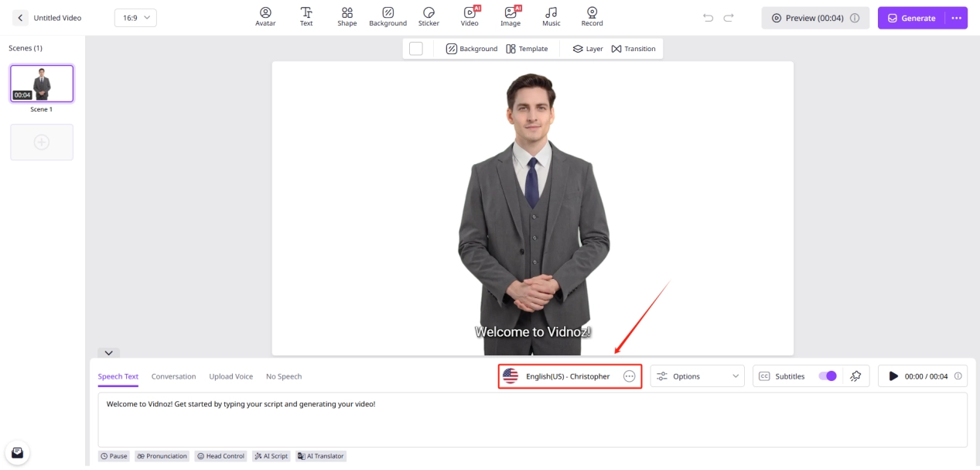The height and width of the screenshot is (470, 980).
Task: Open the Sticker panel
Action: [429, 16]
